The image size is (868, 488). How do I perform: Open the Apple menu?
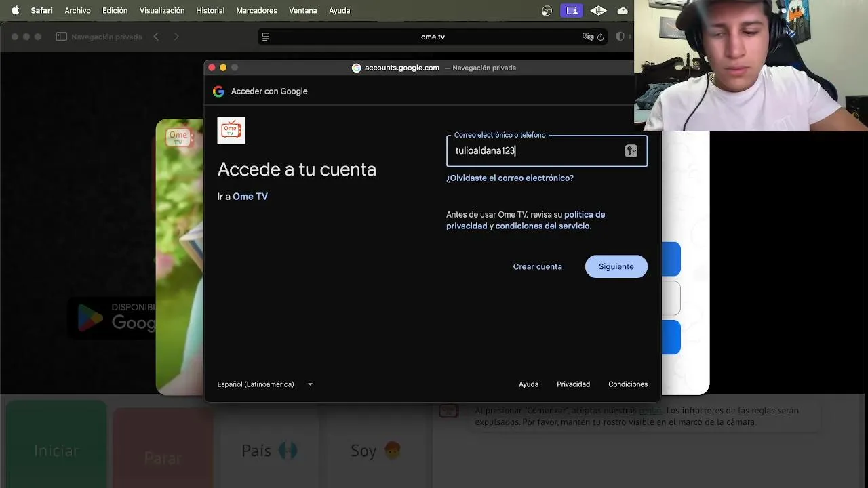pyautogui.click(x=15, y=10)
